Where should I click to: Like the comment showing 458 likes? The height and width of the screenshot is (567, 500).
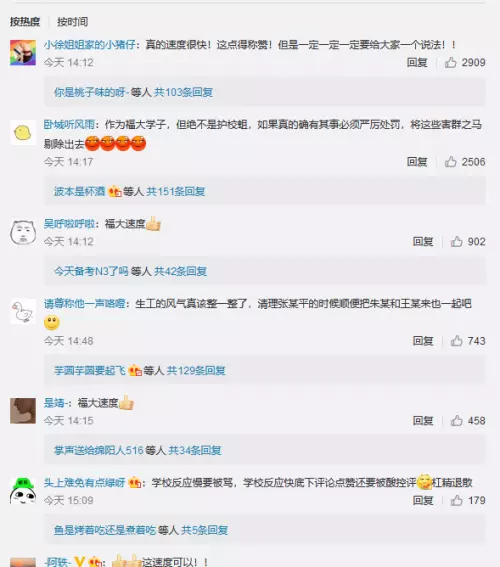point(456,421)
